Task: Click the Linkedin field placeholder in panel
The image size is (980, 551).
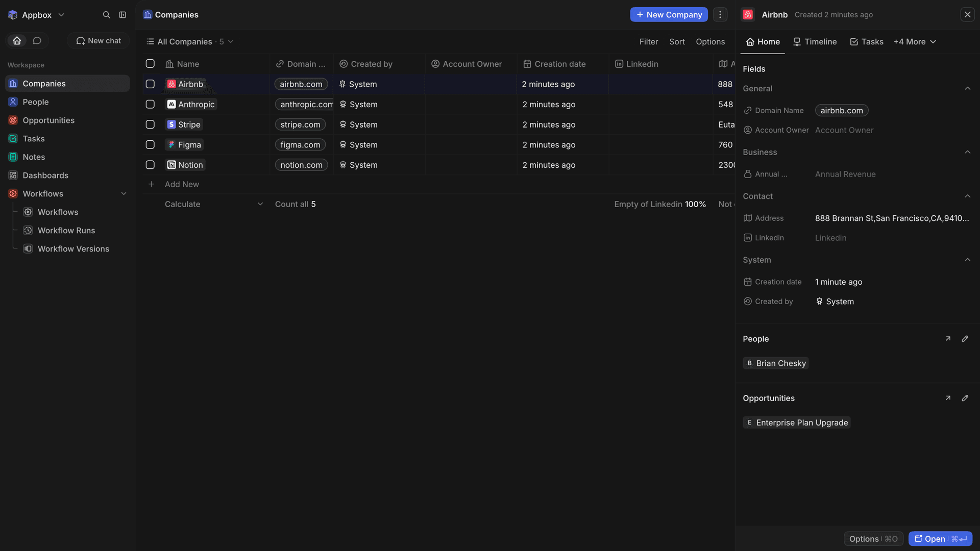Action: [830, 238]
